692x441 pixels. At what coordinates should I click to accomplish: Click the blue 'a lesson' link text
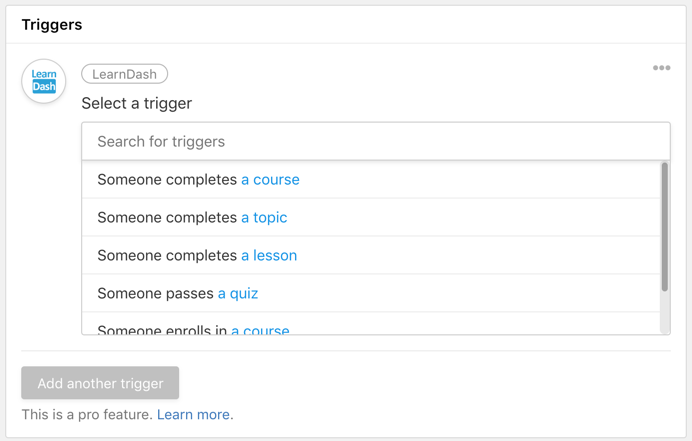pyautogui.click(x=269, y=256)
